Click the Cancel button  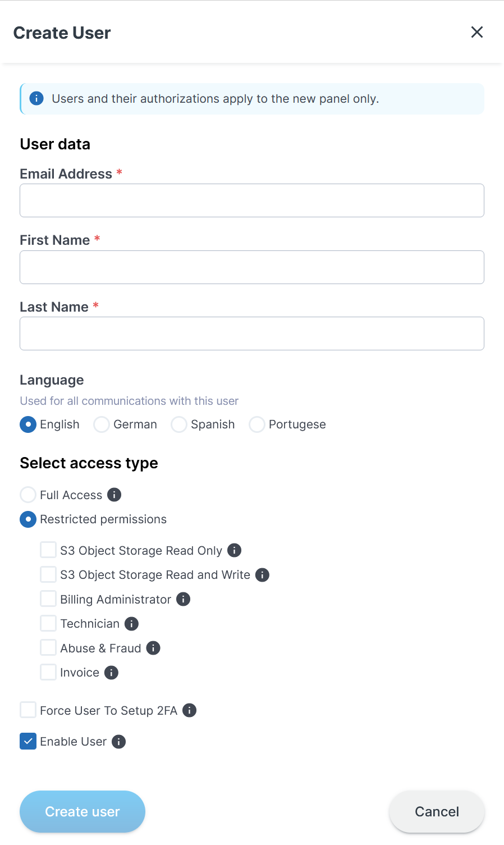tap(437, 812)
